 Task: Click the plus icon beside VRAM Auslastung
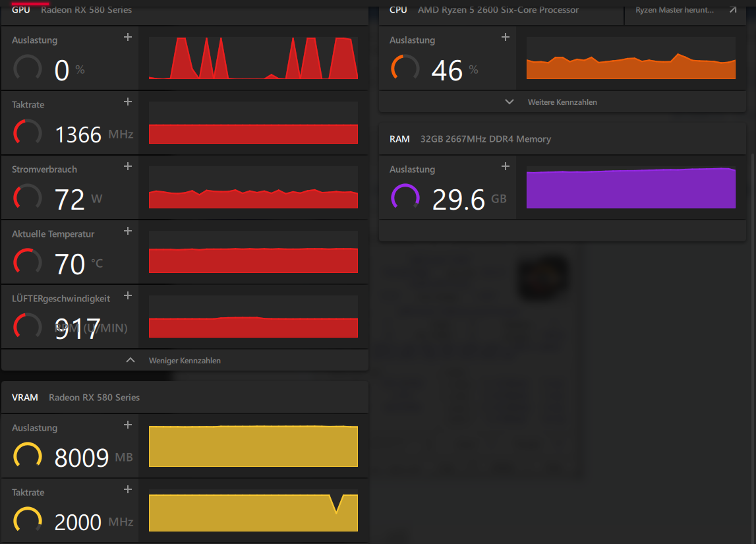click(128, 425)
